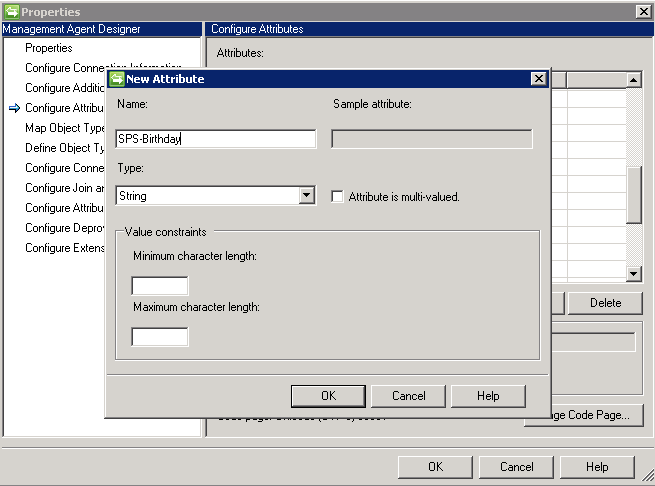Click the blue arrow beside Configure Attributes
This screenshot has width=655, height=486.
coord(14,108)
